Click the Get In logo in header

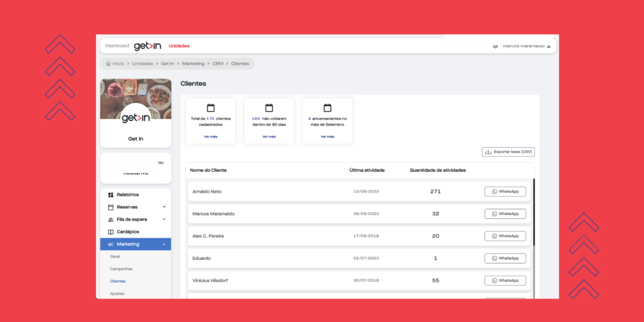147,46
